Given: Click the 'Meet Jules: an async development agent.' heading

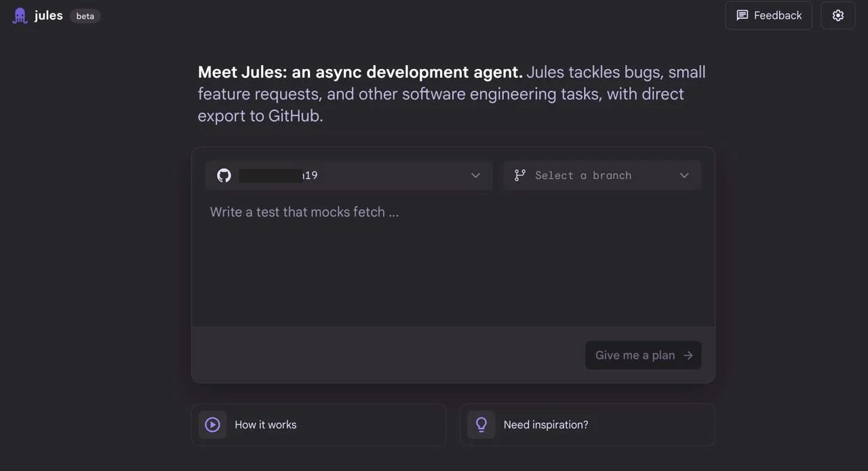Looking at the screenshot, I should coord(360,72).
